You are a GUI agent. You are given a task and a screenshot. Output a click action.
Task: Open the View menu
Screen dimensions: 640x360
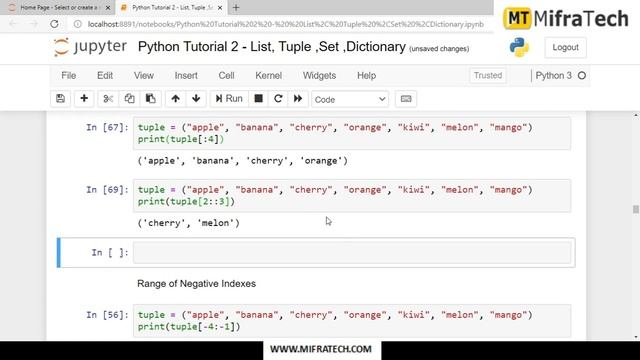tap(144, 76)
